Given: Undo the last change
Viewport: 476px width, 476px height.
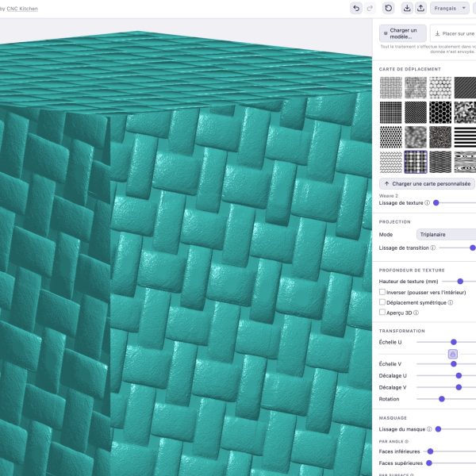Looking at the screenshot, I should [357, 8].
